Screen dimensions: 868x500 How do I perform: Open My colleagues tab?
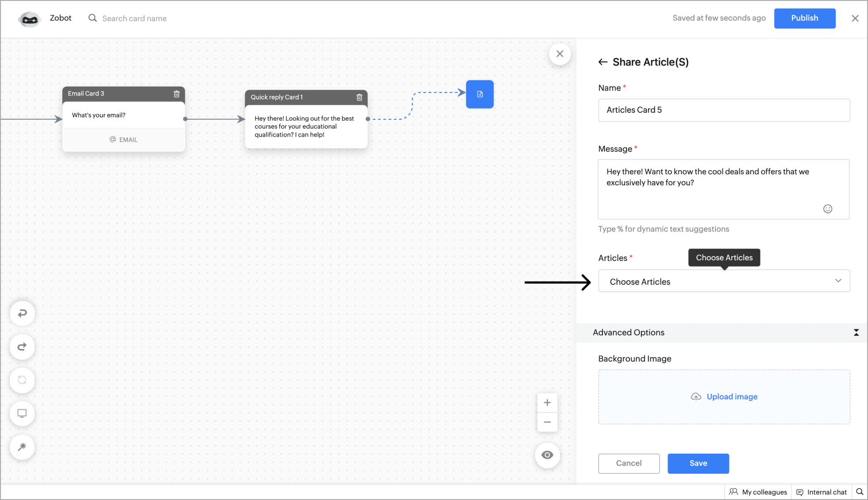pyautogui.click(x=758, y=492)
